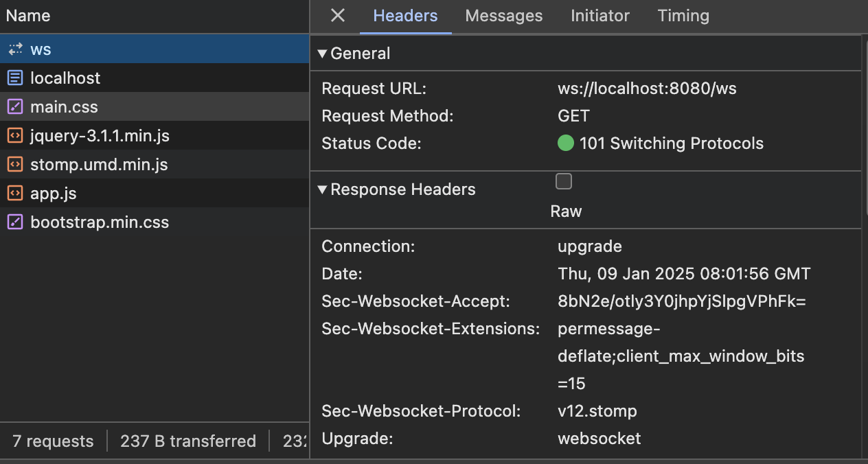Click the Name column header

(28, 15)
